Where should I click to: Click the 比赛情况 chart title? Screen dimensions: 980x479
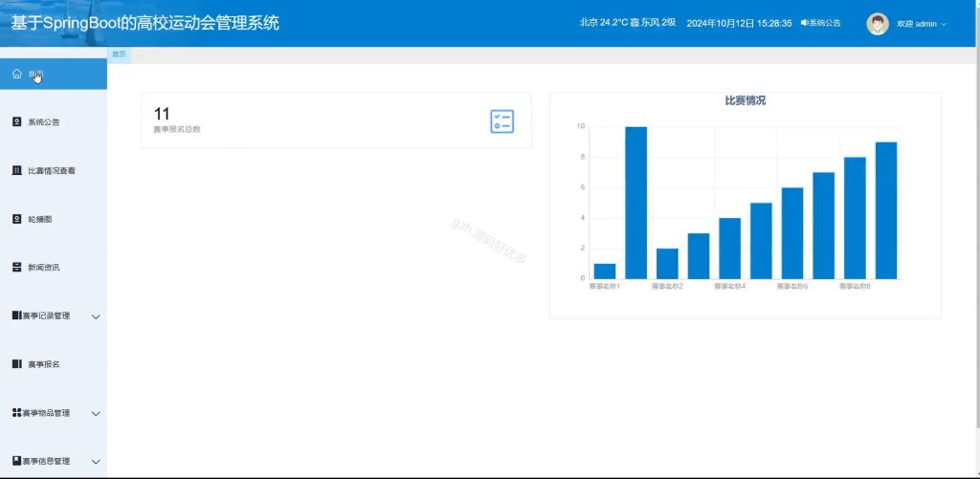pyautogui.click(x=745, y=100)
